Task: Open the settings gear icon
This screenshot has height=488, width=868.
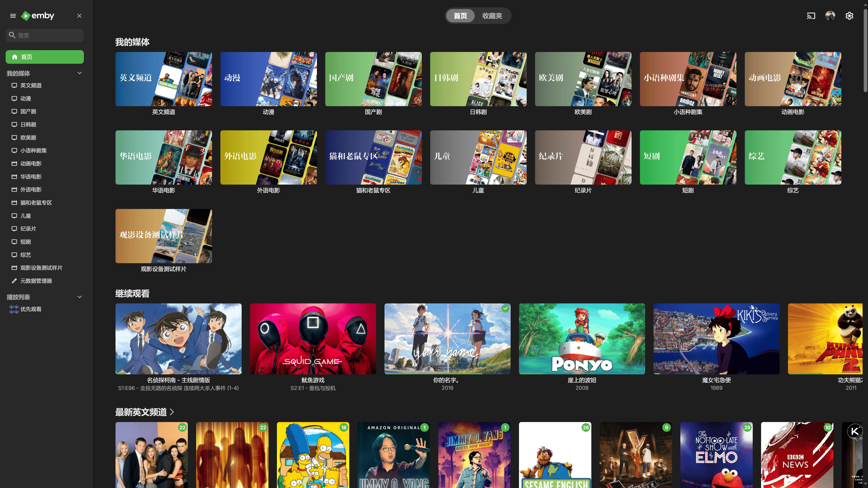Action: coord(849,16)
